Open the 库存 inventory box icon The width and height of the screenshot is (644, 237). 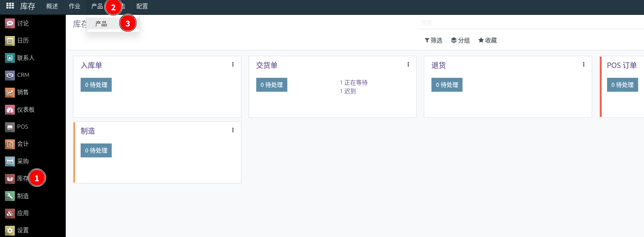[x=10, y=179]
